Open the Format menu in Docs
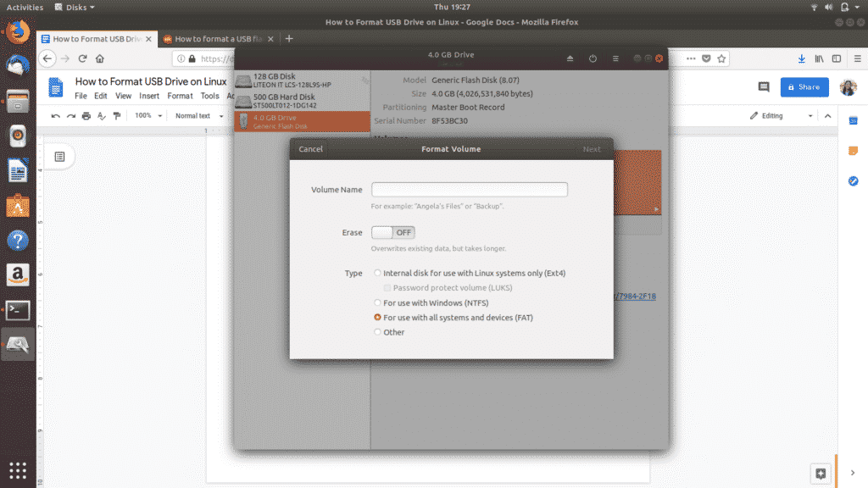This screenshot has height=488, width=868. coord(180,97)
